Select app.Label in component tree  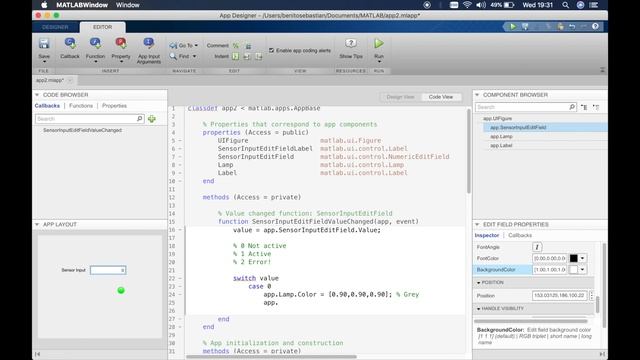pos(501,145)
